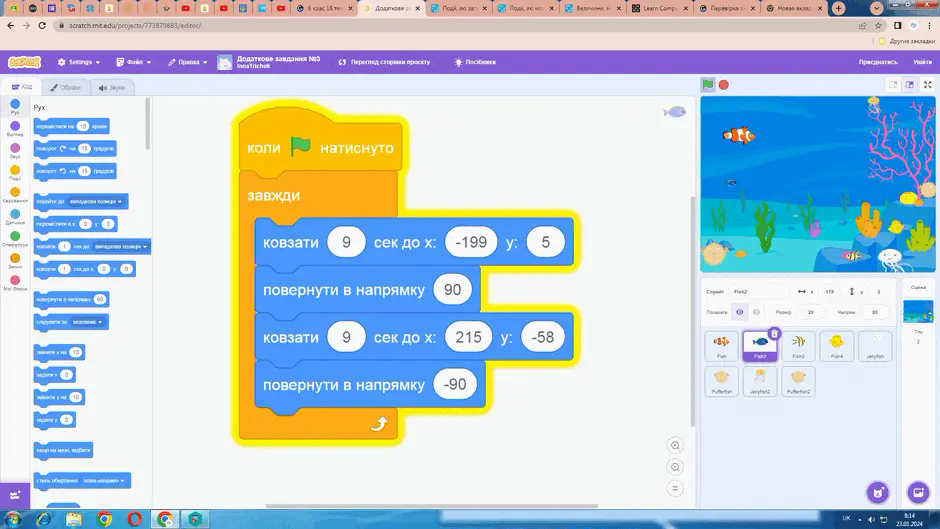Select the Вигляд (Looks) block category
Image resolution: width=940 pixels, height=529 pixels.
(15, 129)
